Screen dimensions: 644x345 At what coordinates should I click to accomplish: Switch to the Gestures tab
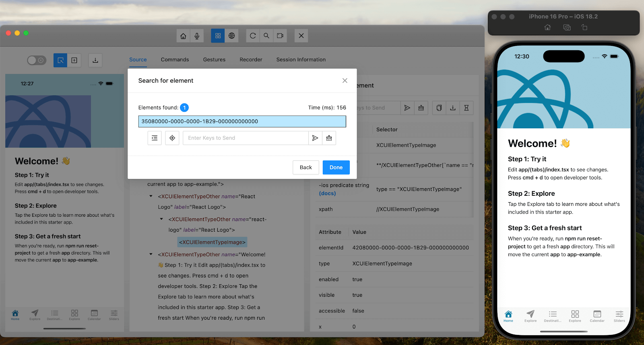click(x=214, y=60)
